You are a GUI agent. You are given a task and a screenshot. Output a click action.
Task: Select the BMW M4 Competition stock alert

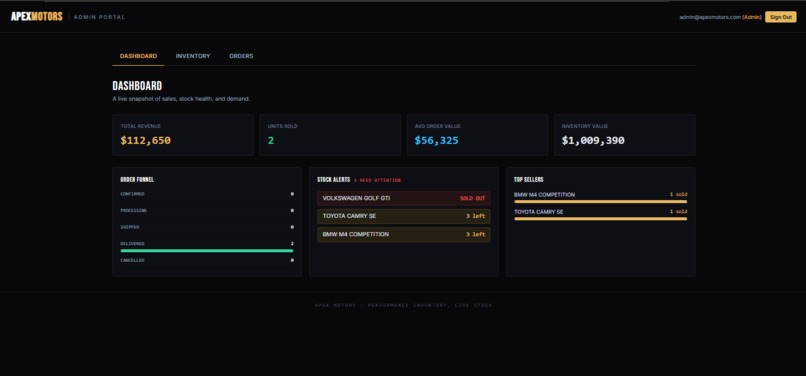404,235
